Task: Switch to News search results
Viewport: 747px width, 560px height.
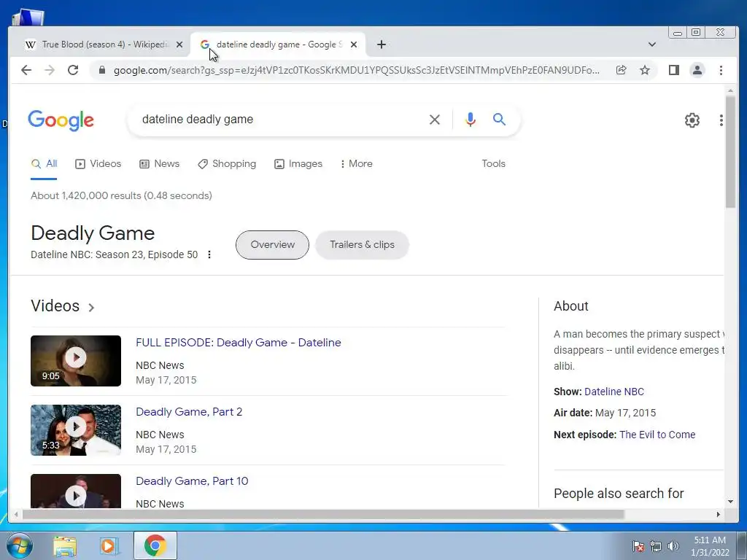Action: pos(159,164)
